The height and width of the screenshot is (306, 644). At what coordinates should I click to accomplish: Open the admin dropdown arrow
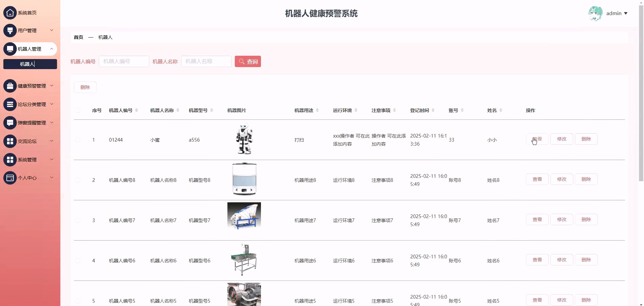(x=626, y=13)
